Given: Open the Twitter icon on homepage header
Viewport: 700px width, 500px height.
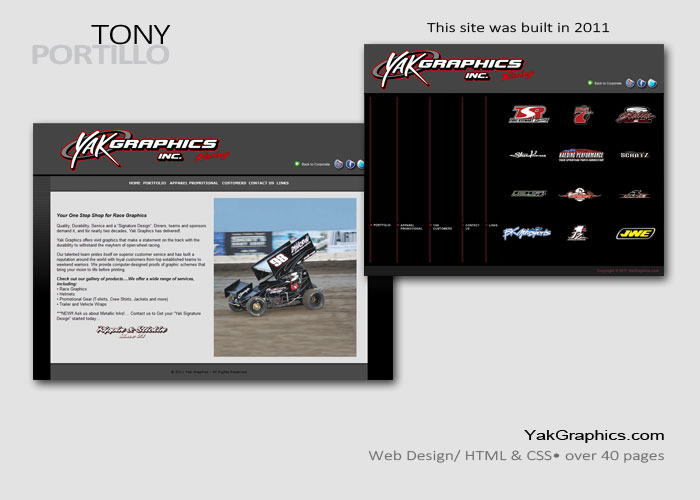Looking at the screenshot, I should point(361,164).
